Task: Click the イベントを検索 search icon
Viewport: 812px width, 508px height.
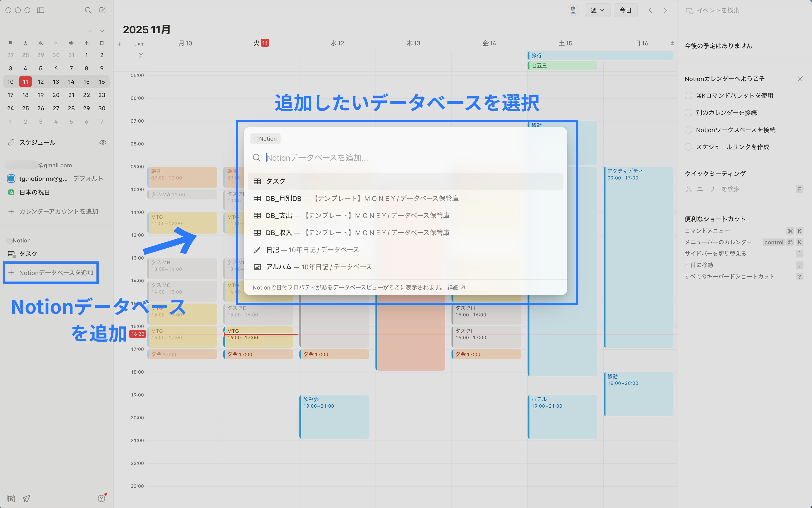Action: click(x=689, y=10)
